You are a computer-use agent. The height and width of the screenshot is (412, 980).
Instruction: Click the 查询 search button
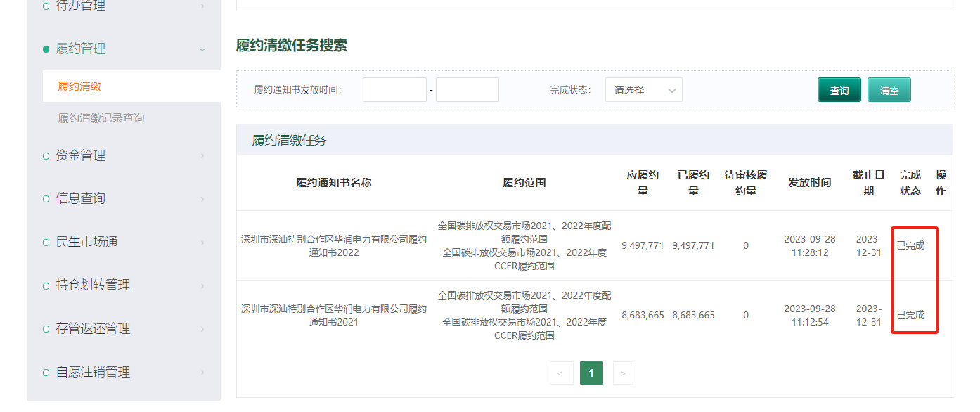click(x=839, y=90)
